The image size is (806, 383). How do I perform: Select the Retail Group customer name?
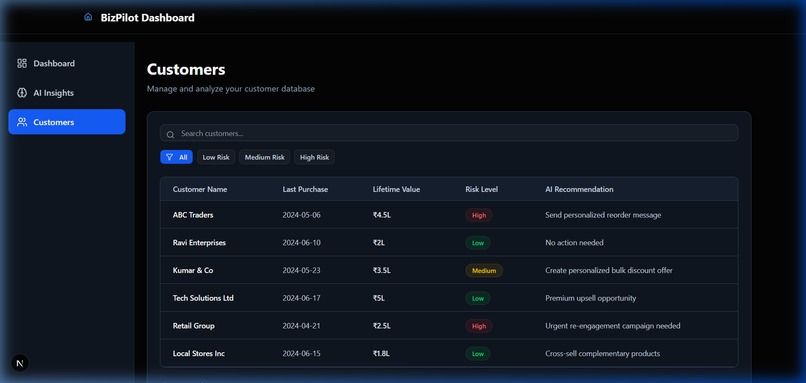(194, 326)
